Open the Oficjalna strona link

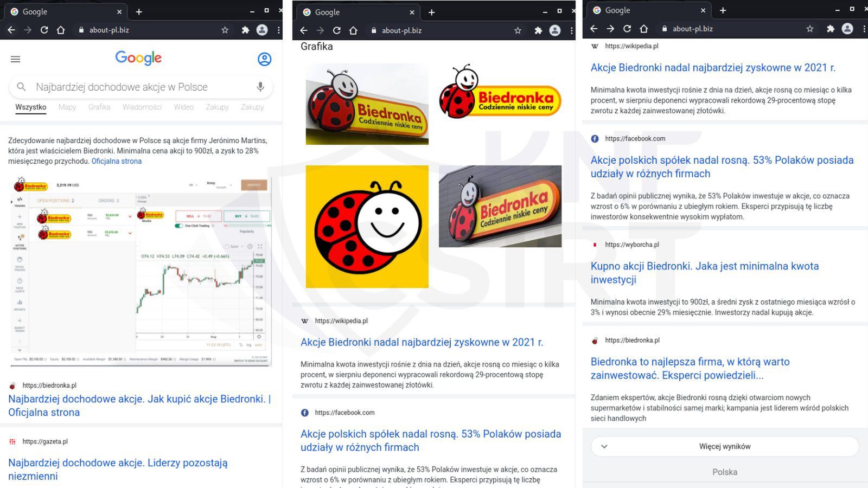pos(117,161)
